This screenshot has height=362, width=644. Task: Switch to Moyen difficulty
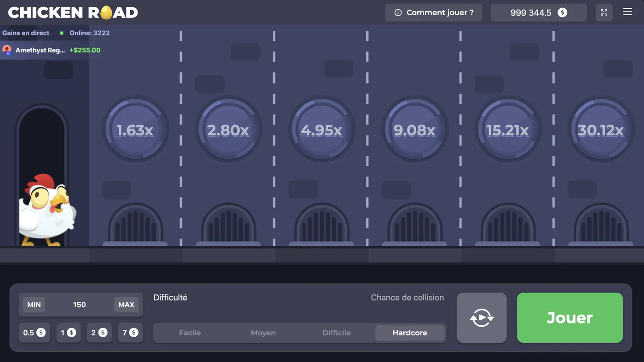(x=263, y=333)
